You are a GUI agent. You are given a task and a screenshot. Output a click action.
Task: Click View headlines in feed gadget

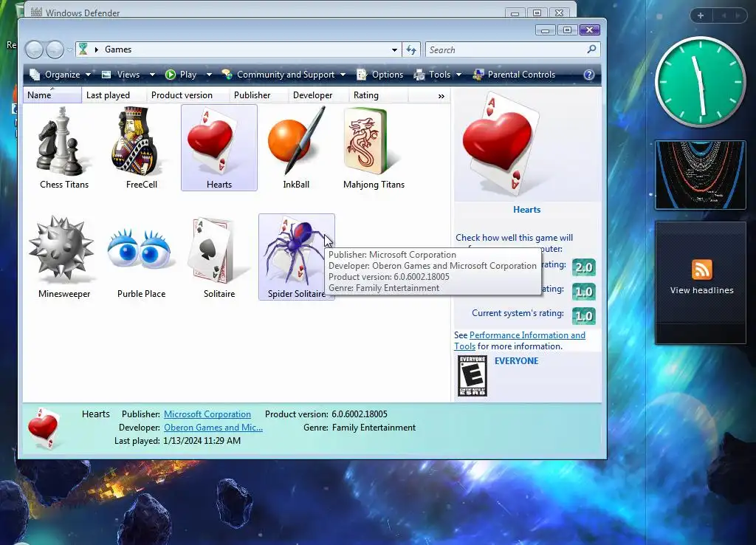point(701,290)
